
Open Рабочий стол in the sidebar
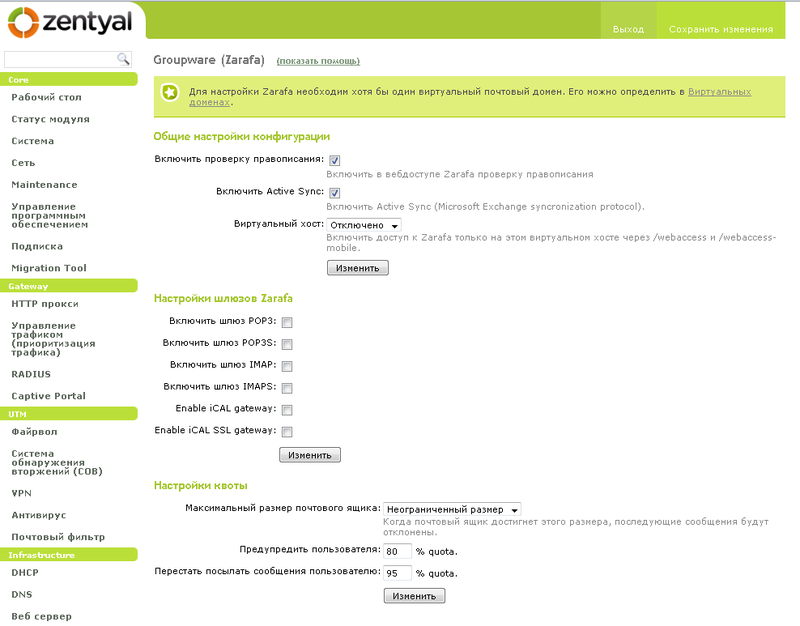click(x=46, y=97)
